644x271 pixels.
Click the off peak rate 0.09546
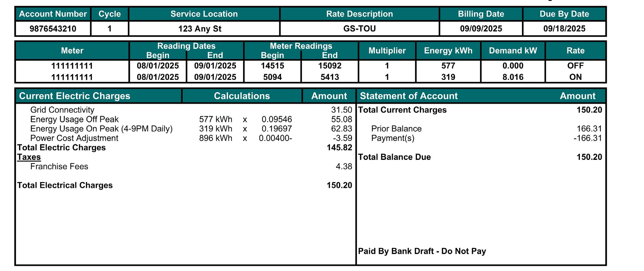[x=277, y=119]
